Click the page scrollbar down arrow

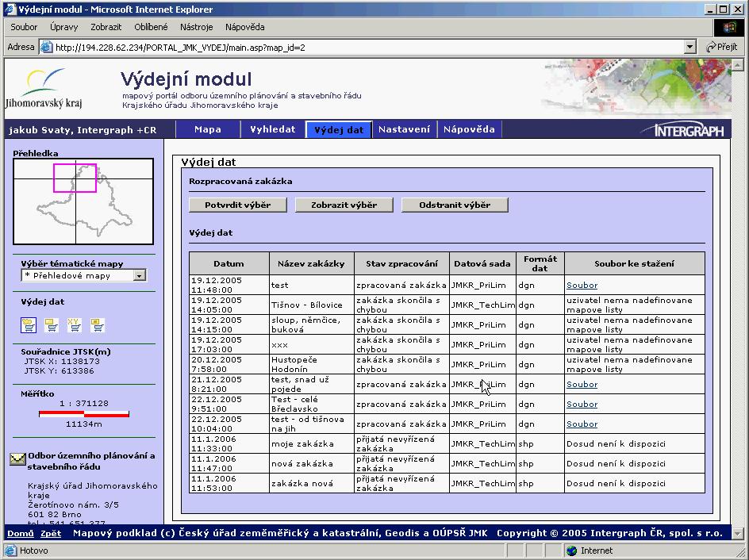pyautogui.click(x=738, y=533)
